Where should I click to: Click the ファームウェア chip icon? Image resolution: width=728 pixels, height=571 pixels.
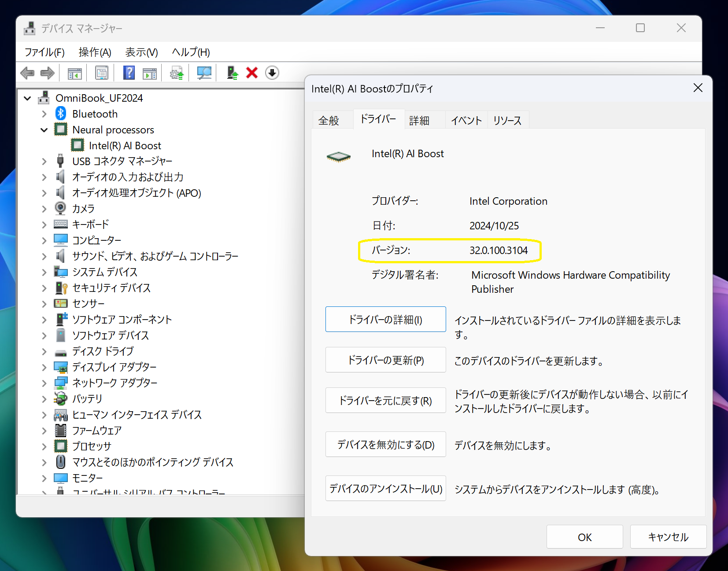coord(61,430)
